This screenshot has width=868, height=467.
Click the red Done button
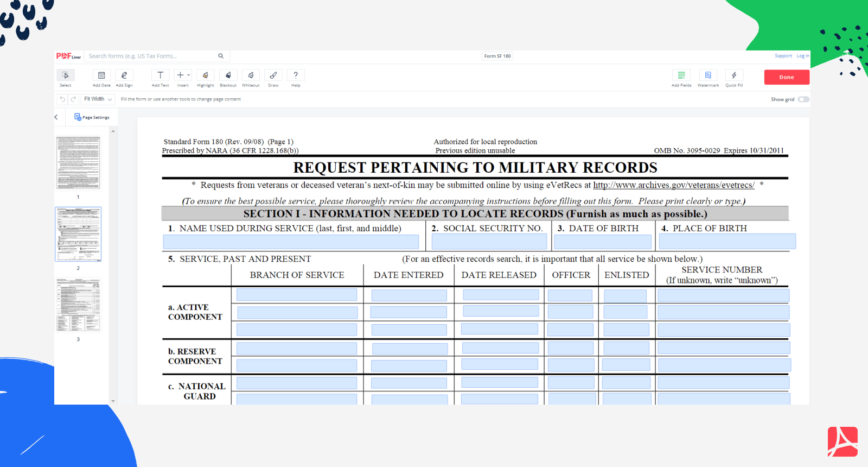pyautogui.click(x=787, y=77)
